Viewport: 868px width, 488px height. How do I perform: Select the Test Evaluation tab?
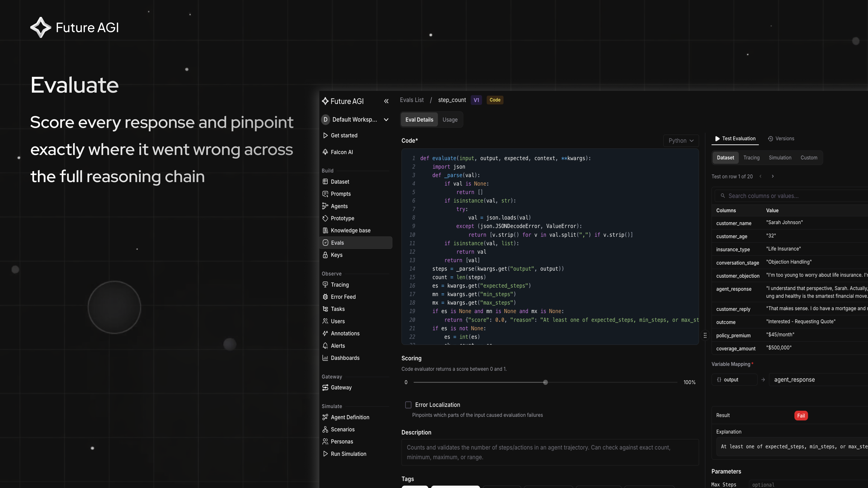click(x=735, y=139)
